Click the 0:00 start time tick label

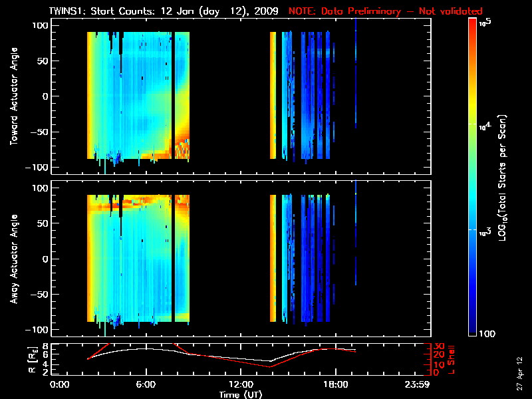(x=60, y=384)
